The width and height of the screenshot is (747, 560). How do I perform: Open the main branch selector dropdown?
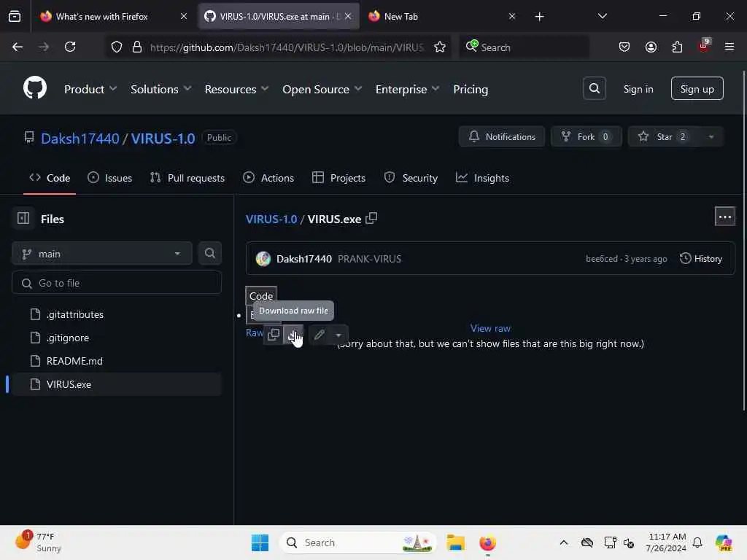[x=102, y=253]
